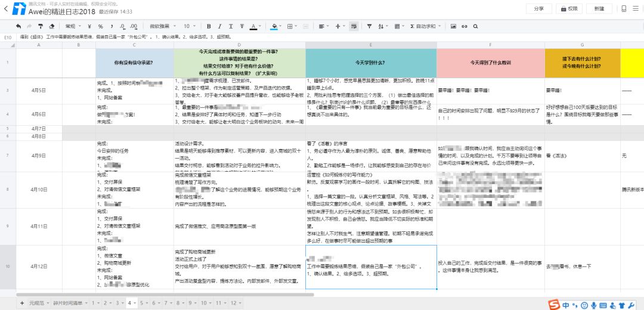Decrease decimal places
The height and width of the screenshot is (310, 644).
pos(122,26)
